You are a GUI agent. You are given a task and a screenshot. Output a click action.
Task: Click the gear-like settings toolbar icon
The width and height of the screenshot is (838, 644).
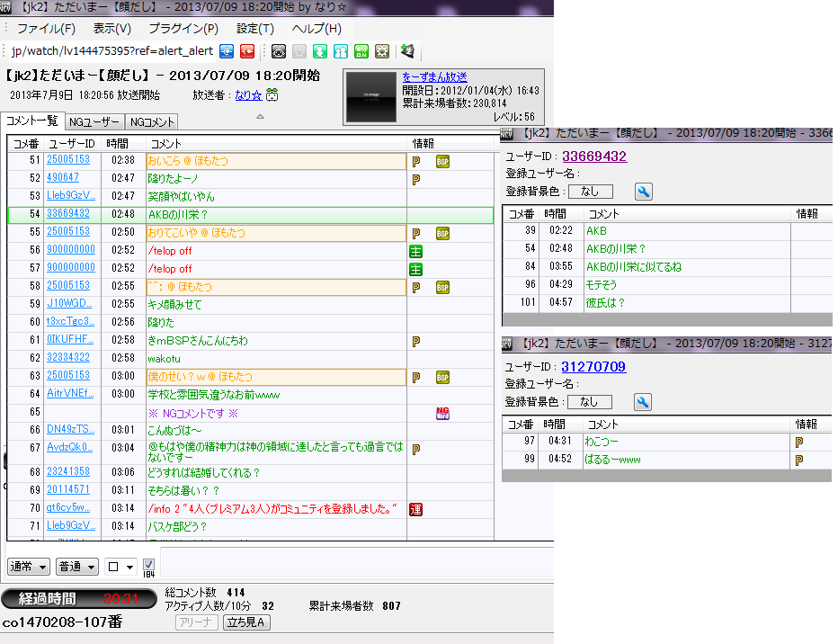coord(382,51)
